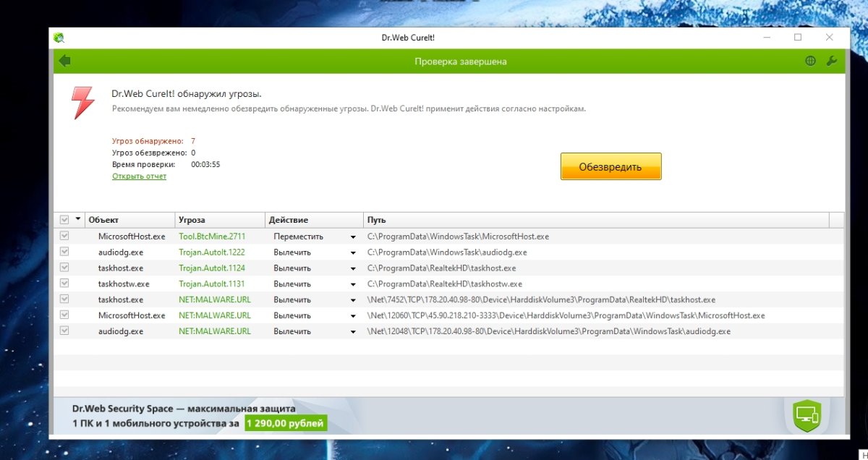
Task: Toggle checkbox for Trojan.AutoIt.1222 row
Action: 64,252
